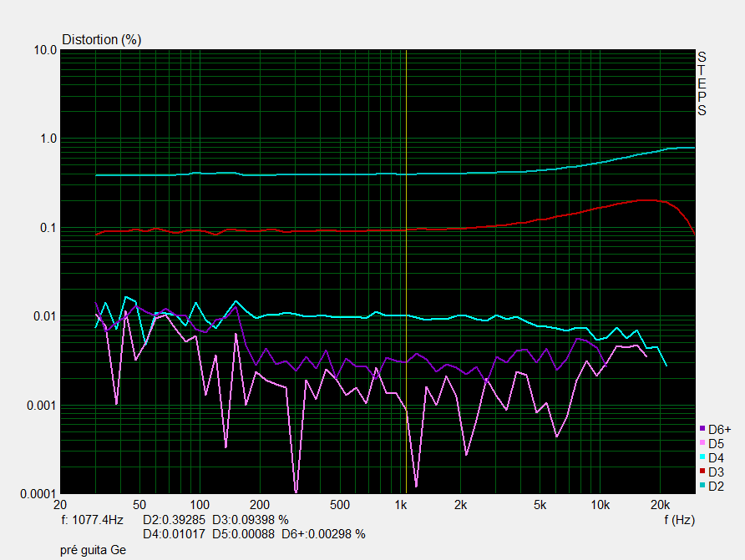Click the D2 teal legend swatch
Image resolution: width=745 pixels, height=560 pixels.
(x=702, y=486)
